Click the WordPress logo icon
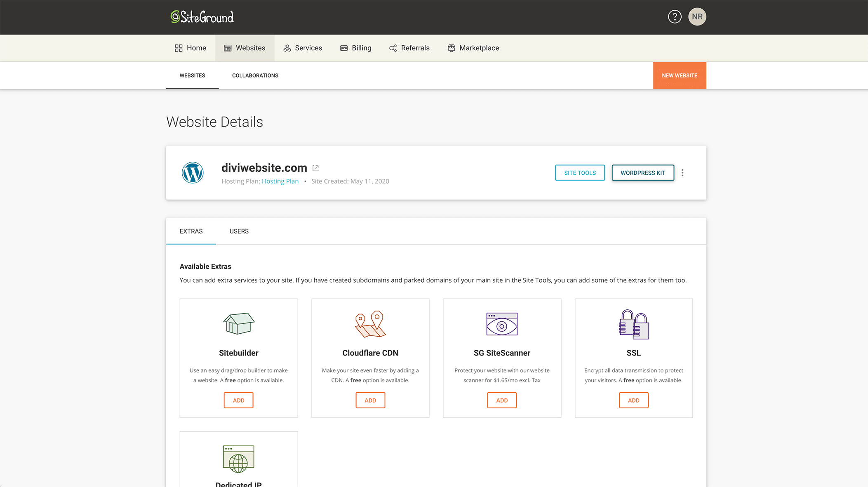The image size is (868, 487). click(193, 173)
